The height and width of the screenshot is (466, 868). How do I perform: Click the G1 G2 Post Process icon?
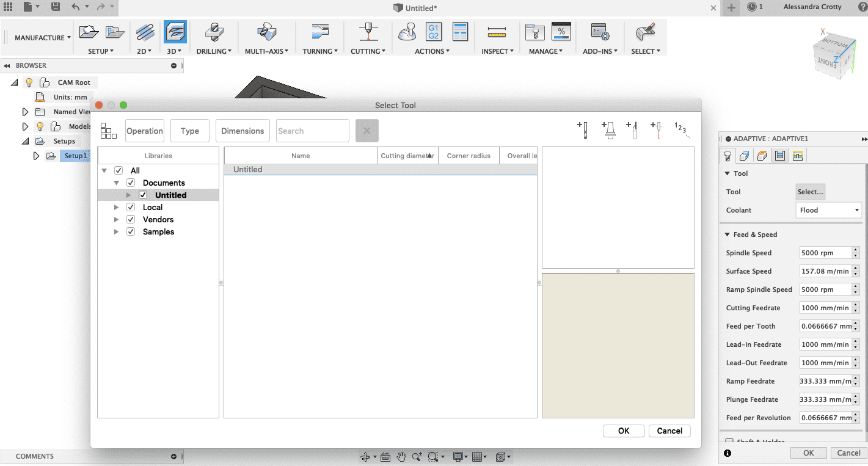434,32
